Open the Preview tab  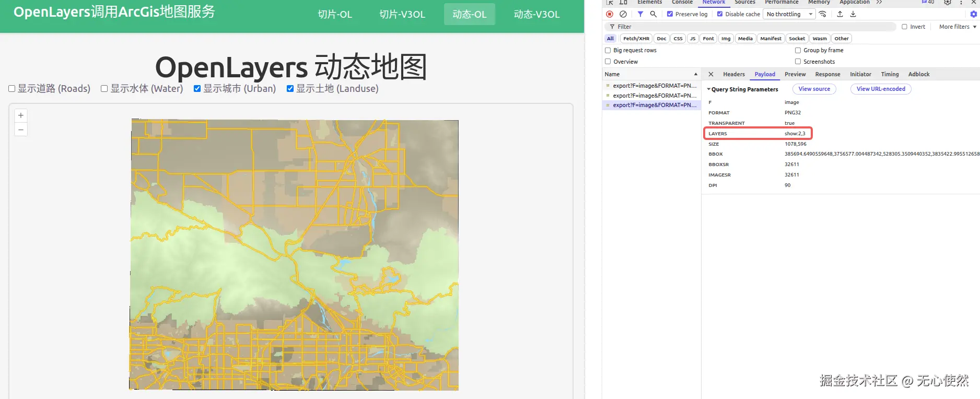point(795,74)
